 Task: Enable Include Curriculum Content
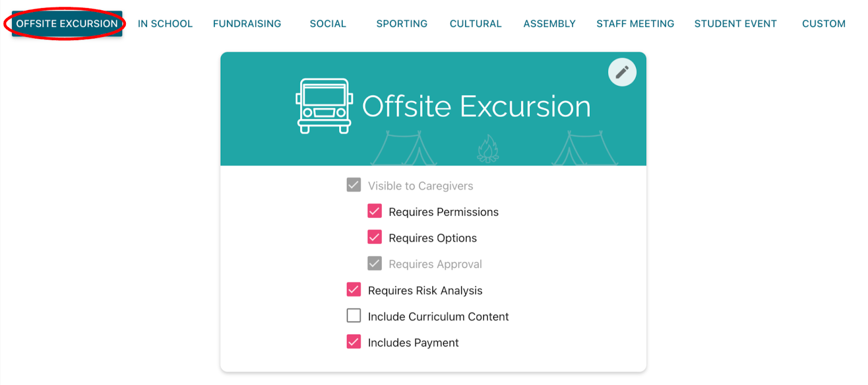(354, 316)
